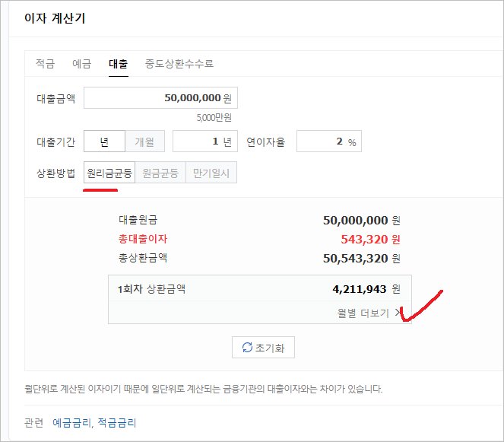This screenshot has height=442, width=504.
Task: Open the 예금 tab
Action: pyautogui.click(x=81, y=64)
